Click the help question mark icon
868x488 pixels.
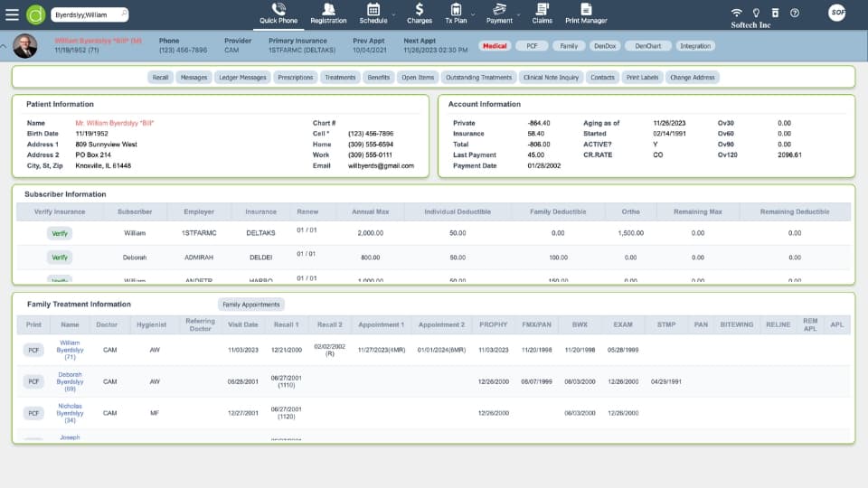(x=794, y=13)
